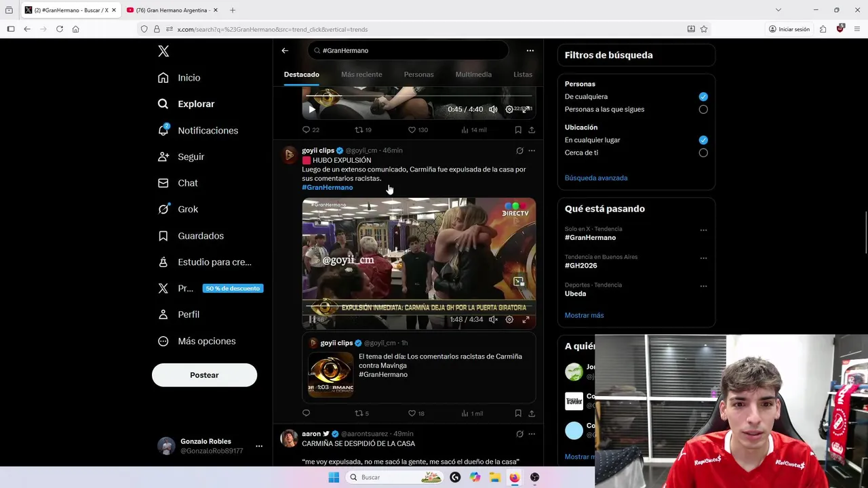Open Chat messages
868x488 pixels.
tap(178, 183)
